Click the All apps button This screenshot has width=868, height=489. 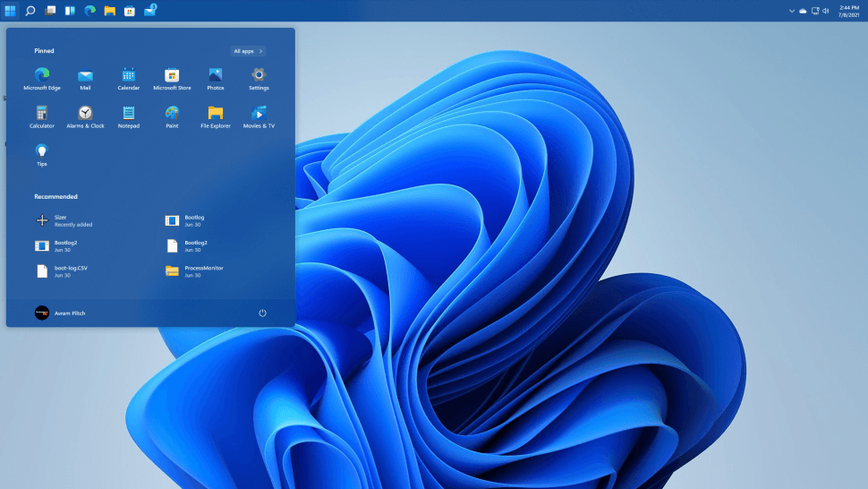point(248,51)
